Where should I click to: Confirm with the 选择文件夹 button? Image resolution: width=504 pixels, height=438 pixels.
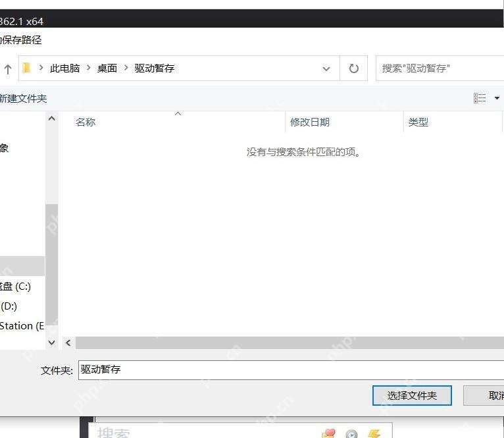coord(412,396)
